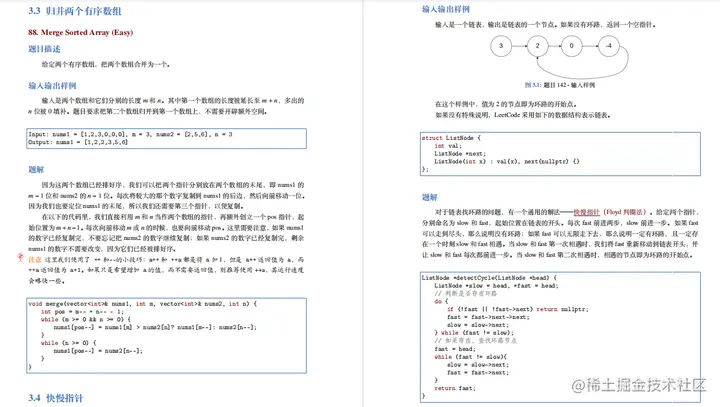This screenshot has width=720, height=407.
Task: Click linked list node -4 in diagram
Action: [609, 46]
